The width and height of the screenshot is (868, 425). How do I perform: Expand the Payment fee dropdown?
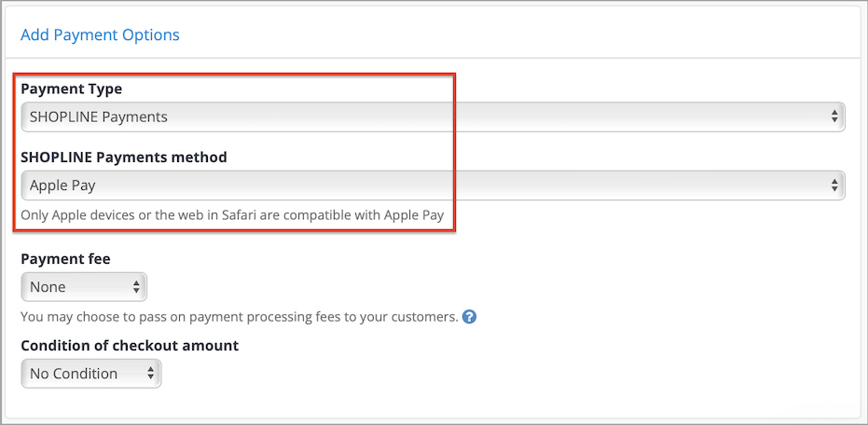point(84,287)
